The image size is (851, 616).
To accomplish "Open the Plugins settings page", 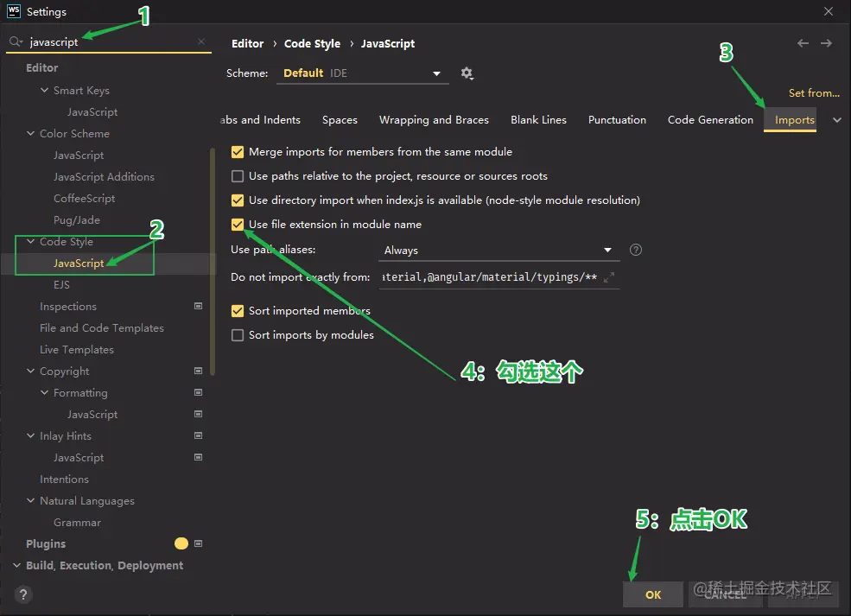I will [46, 543].
